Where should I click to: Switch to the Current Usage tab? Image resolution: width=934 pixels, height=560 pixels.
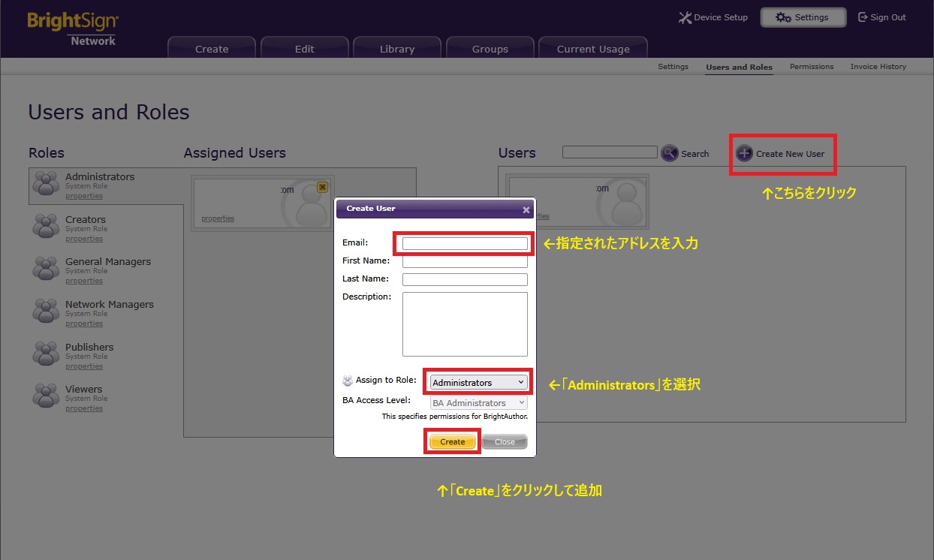pos(593,49)
